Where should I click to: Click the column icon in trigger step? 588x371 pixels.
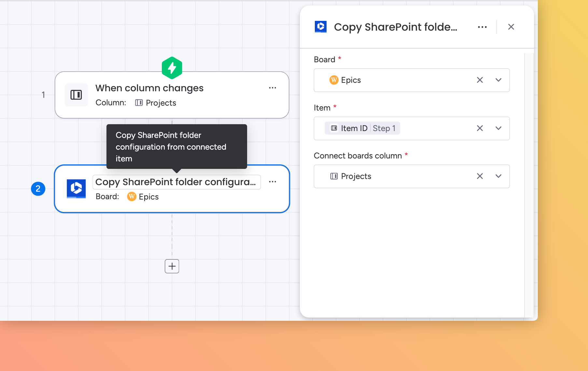pyautogui.click(x=76, y=95)
